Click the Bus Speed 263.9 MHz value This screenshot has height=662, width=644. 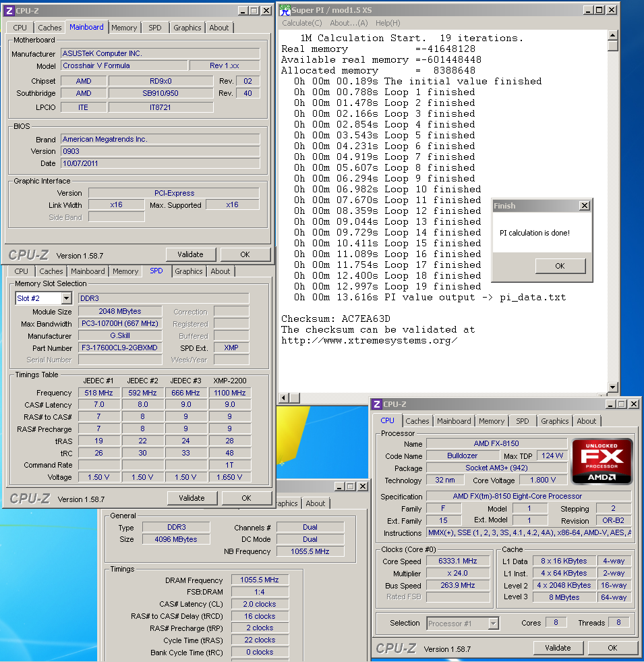[458, 586]
